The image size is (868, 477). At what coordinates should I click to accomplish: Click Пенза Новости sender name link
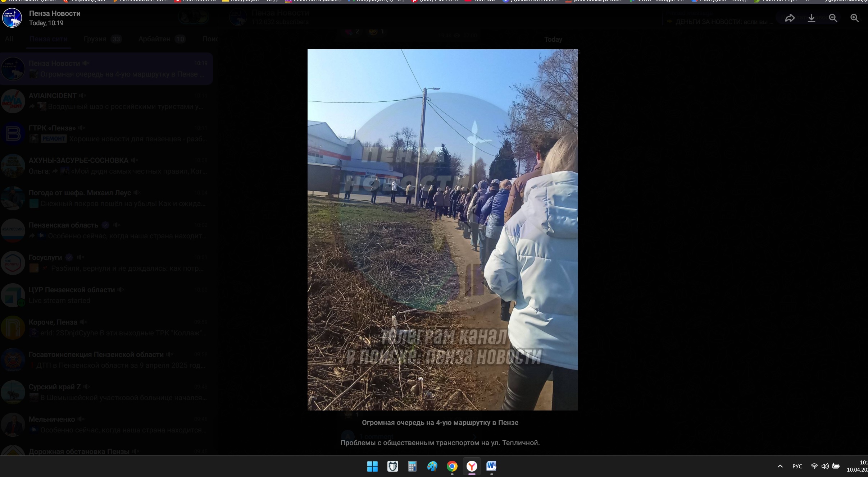(55, 13)
